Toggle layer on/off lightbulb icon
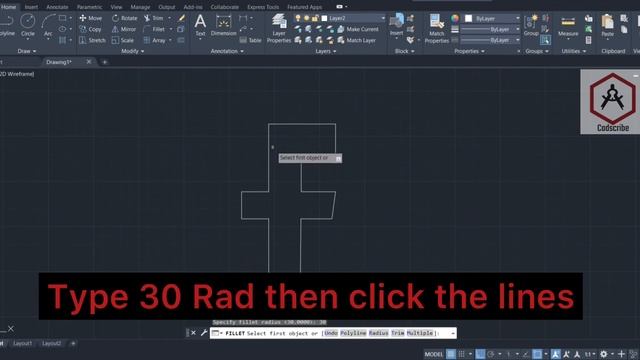640x360 pixels. 298,18
